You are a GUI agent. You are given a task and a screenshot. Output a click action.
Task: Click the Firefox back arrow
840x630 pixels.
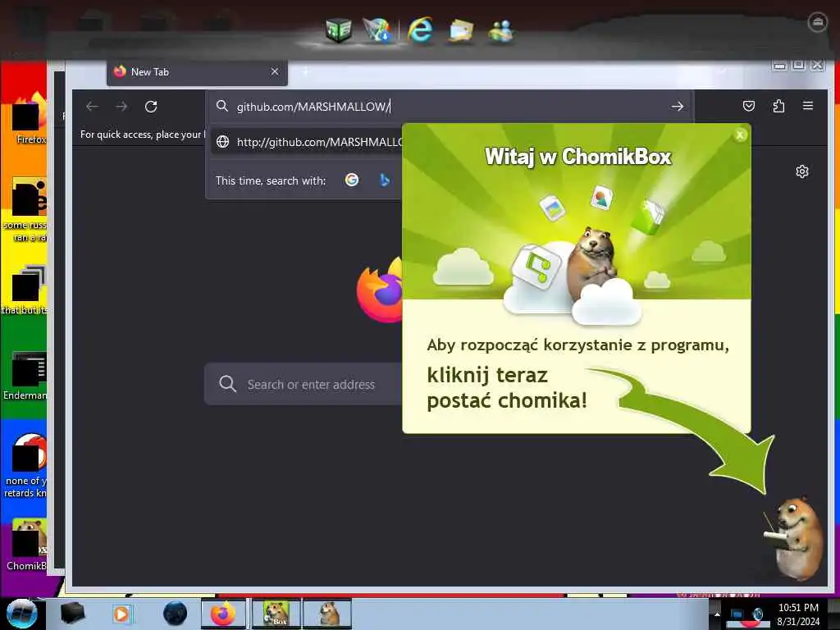92,107
